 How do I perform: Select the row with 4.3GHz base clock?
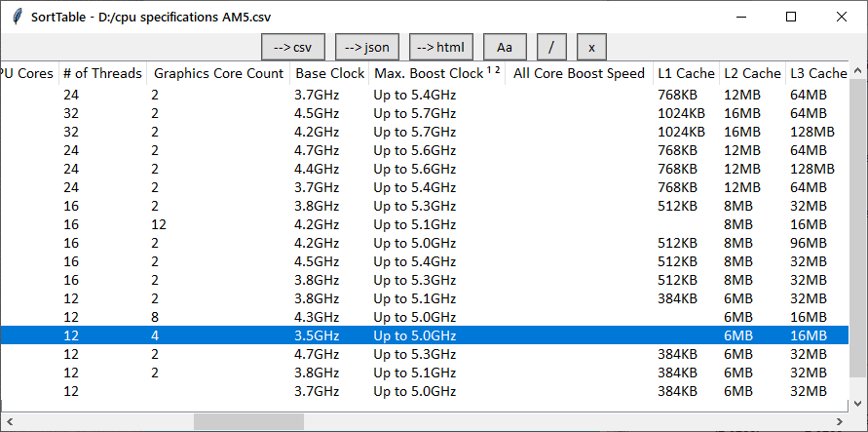pyautogui.click(x=317, y=317)
